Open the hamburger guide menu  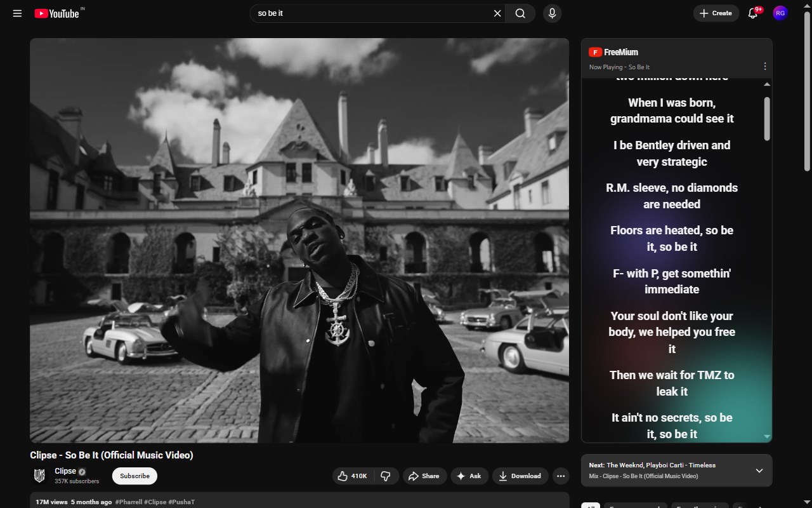17,13
